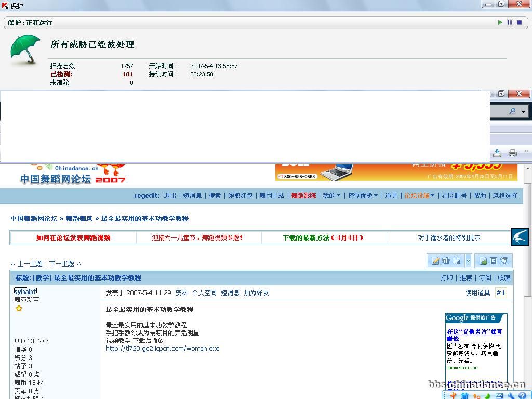
Task: Expand the 控制面板 dropdown menu
Action: click(363, 196)
